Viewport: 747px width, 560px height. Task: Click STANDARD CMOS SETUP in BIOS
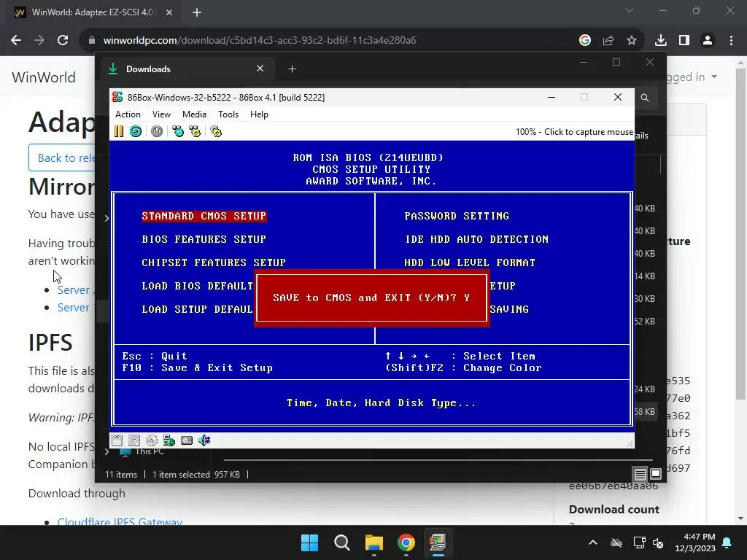point(204,216)
